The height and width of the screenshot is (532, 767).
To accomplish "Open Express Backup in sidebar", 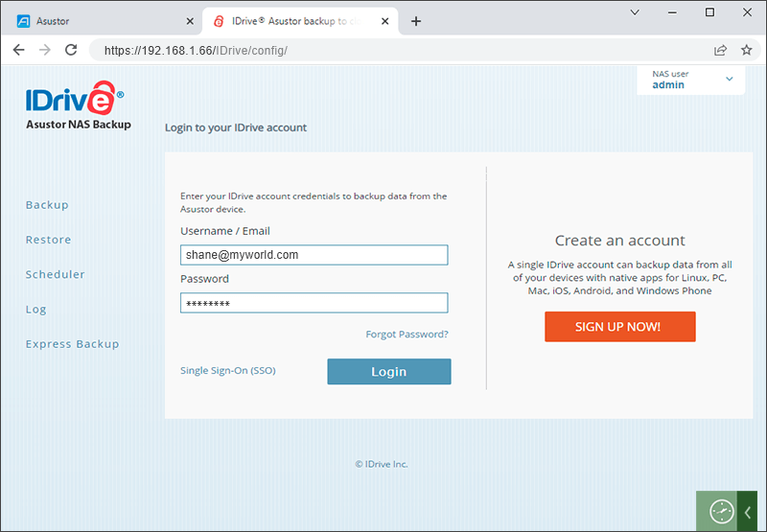I will coord(73,344).
